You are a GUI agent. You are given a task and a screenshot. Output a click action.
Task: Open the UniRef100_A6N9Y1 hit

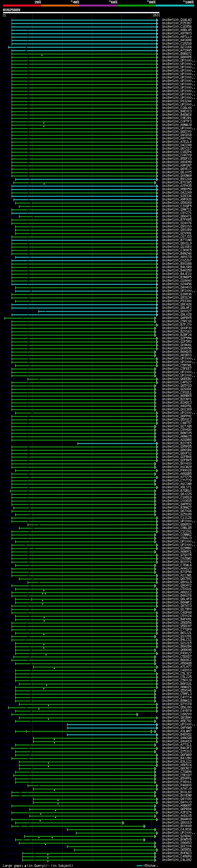[177, 551]
